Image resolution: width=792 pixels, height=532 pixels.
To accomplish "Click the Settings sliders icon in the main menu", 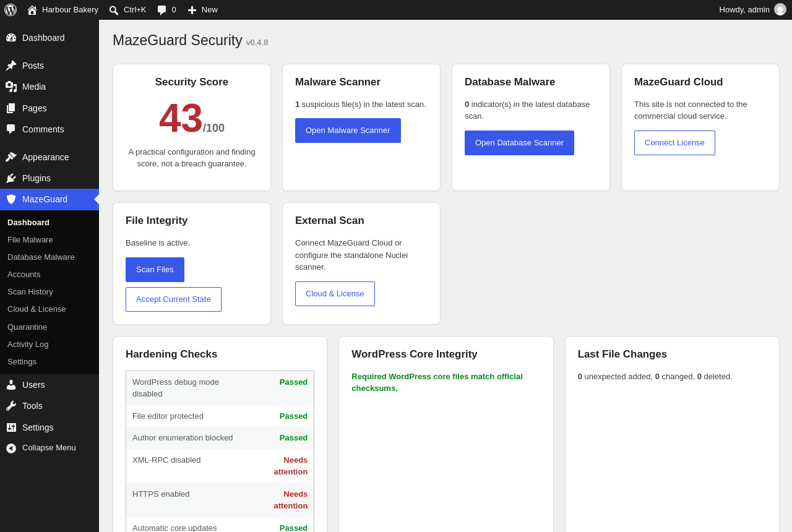I will pyautogui.click(x=11, y=427).
